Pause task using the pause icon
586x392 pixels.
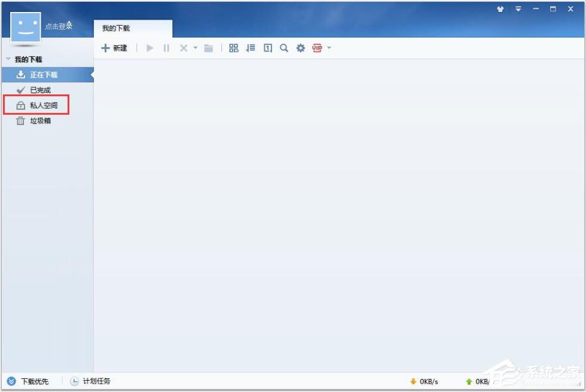click(166, 48)
